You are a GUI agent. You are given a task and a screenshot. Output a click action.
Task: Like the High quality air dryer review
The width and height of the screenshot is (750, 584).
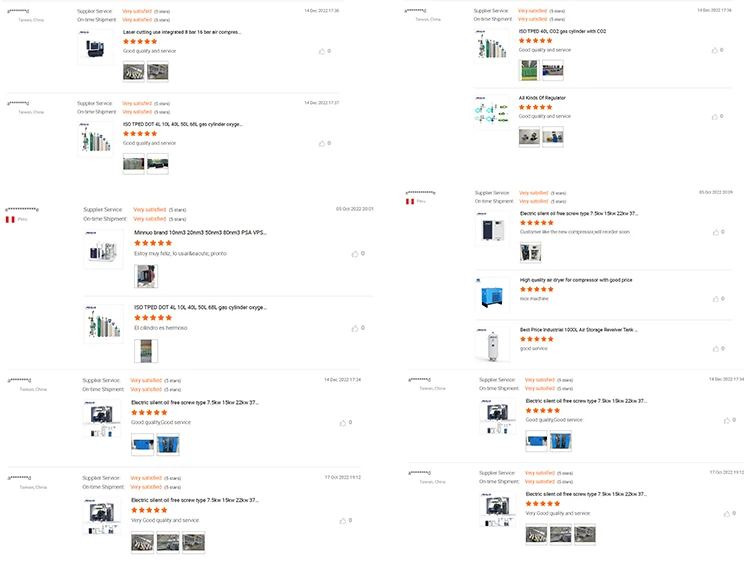click(x=715, y=298)
